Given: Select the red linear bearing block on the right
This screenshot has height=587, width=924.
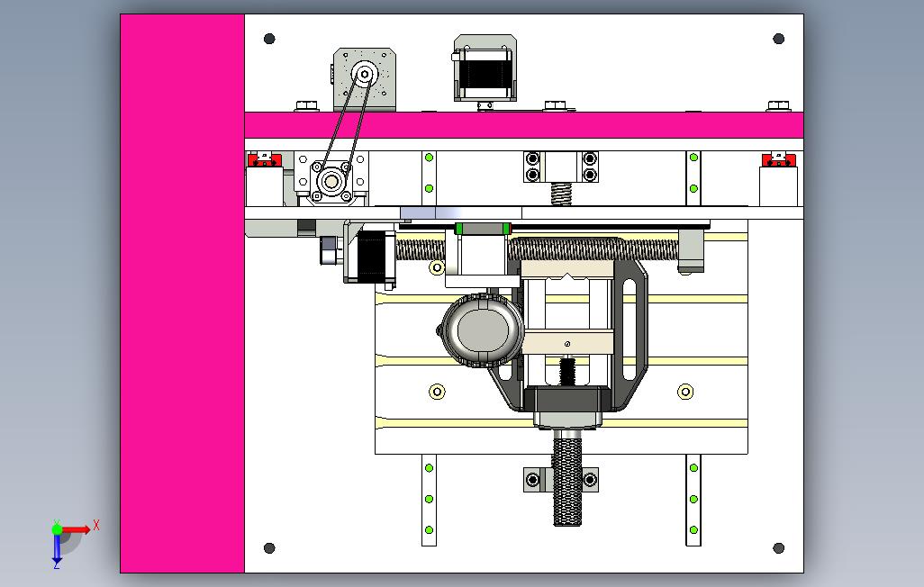Looking at the screenshot, I should [778, 159].
